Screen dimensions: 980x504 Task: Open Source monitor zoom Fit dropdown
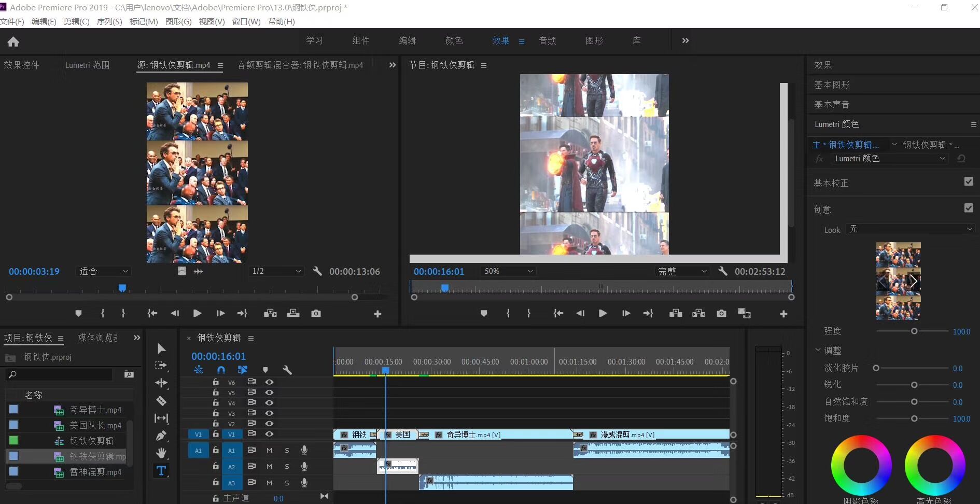coord(103,271)
